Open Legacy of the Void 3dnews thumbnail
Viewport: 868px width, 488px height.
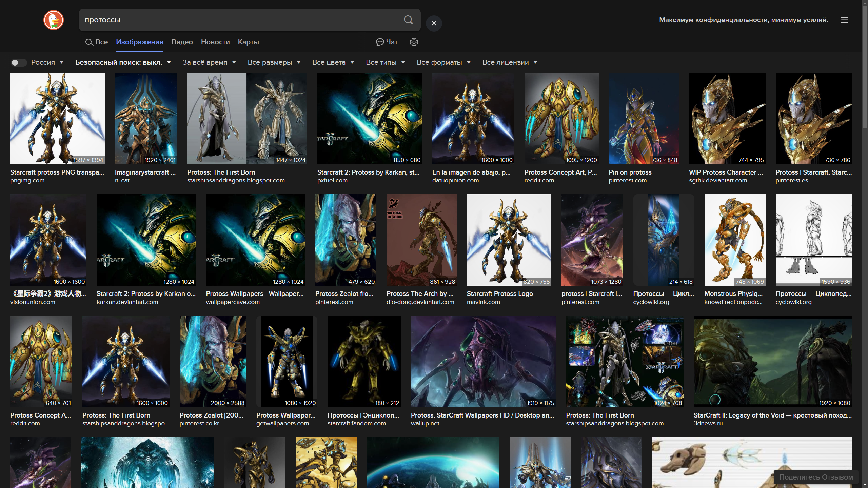click(773, 362)
